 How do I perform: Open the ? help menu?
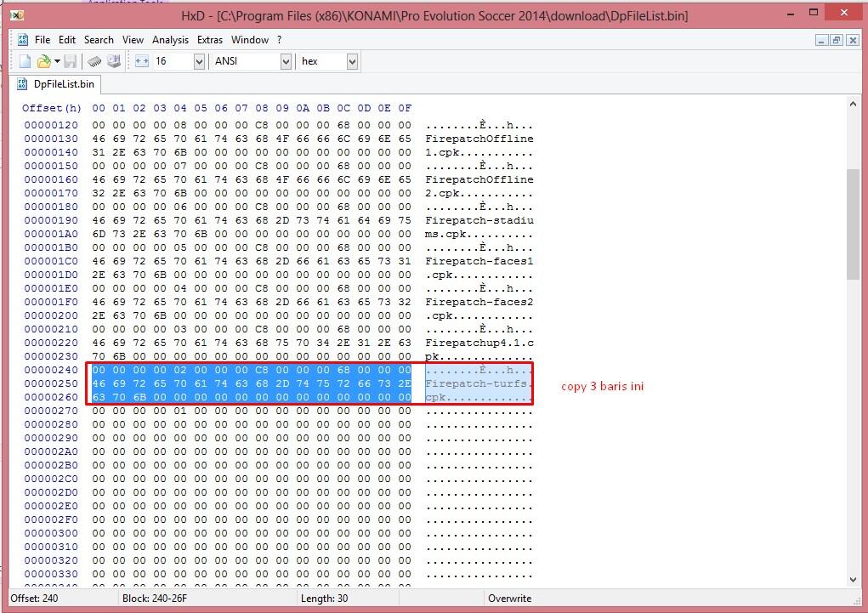coord(280,40)
